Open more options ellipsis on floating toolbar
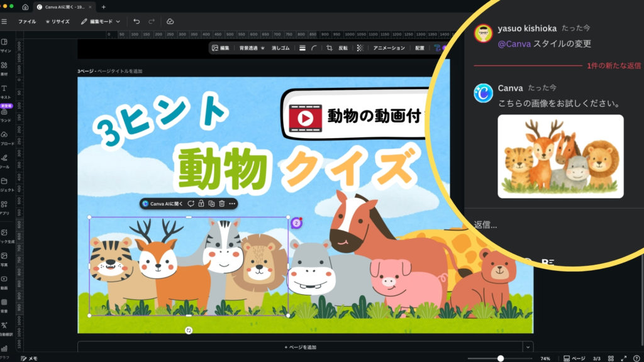This screenshot has width=644, height=362. 232,204
